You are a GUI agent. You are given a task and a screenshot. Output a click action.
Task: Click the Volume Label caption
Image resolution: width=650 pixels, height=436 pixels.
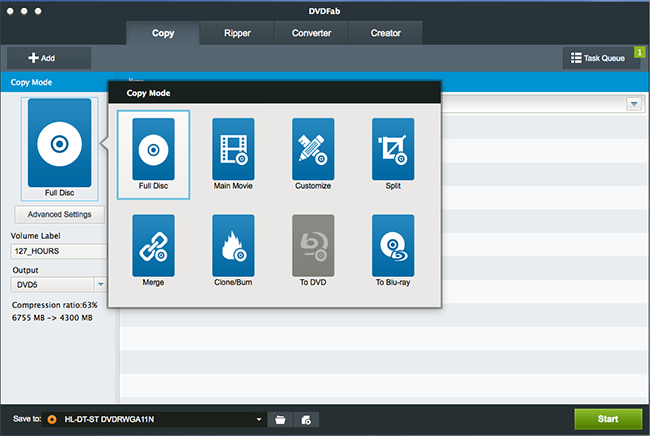click(x=36, y=236)
